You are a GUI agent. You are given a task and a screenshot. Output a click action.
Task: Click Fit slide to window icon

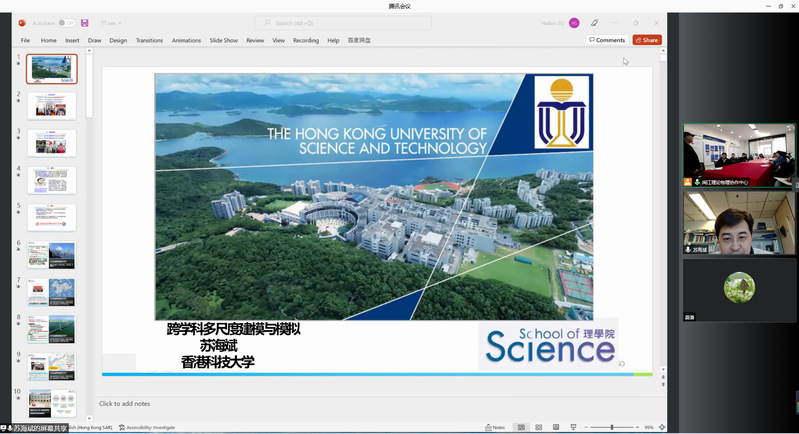click(x=662, y=427)
